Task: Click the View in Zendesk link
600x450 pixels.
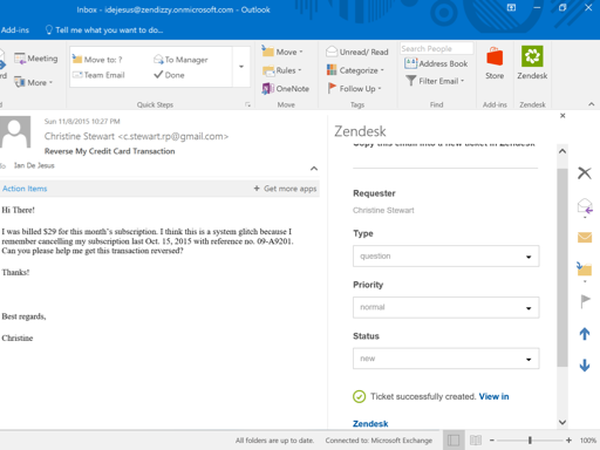Action: [x=494, y=397]
